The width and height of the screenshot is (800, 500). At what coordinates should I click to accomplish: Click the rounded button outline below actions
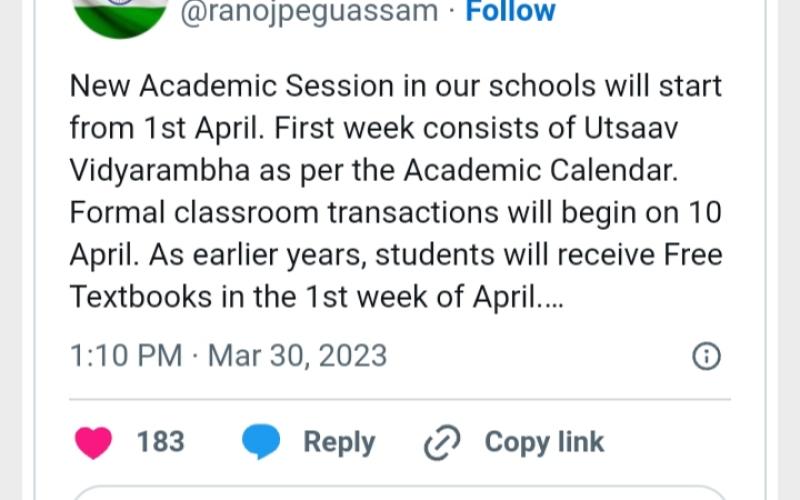coord(400,492)
